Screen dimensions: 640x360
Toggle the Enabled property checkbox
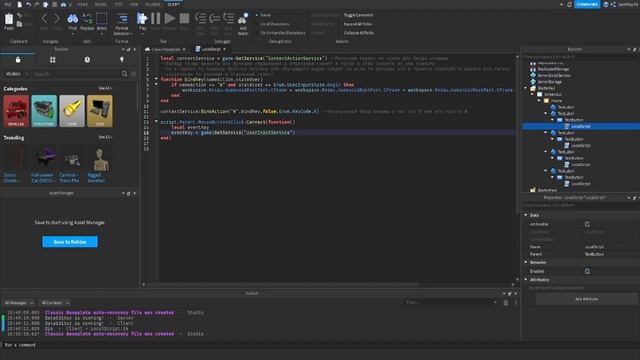587,271
